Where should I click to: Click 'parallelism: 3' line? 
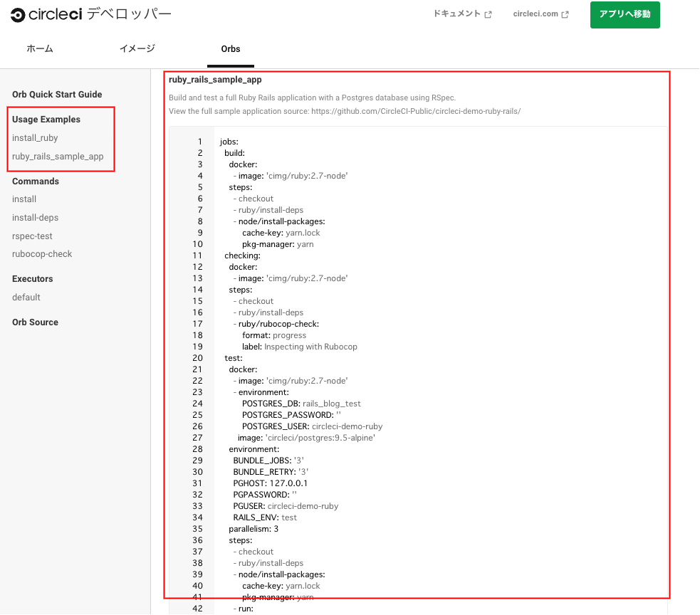[254, 529]
